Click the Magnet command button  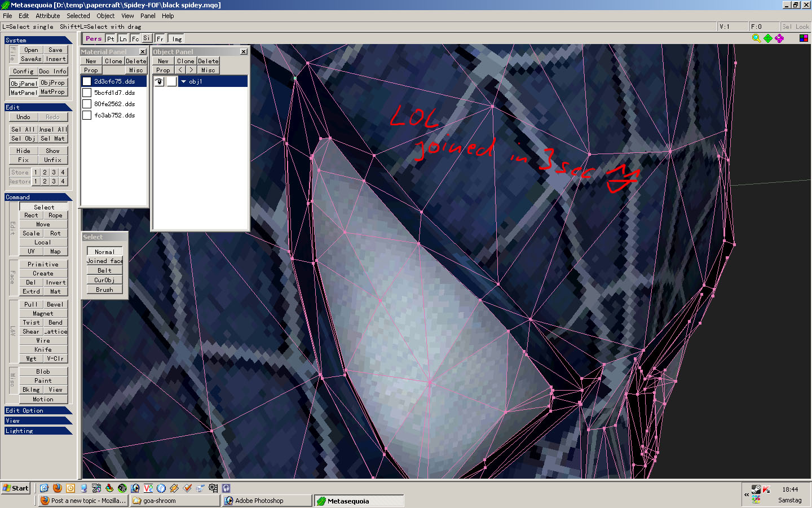click(43, 313)
